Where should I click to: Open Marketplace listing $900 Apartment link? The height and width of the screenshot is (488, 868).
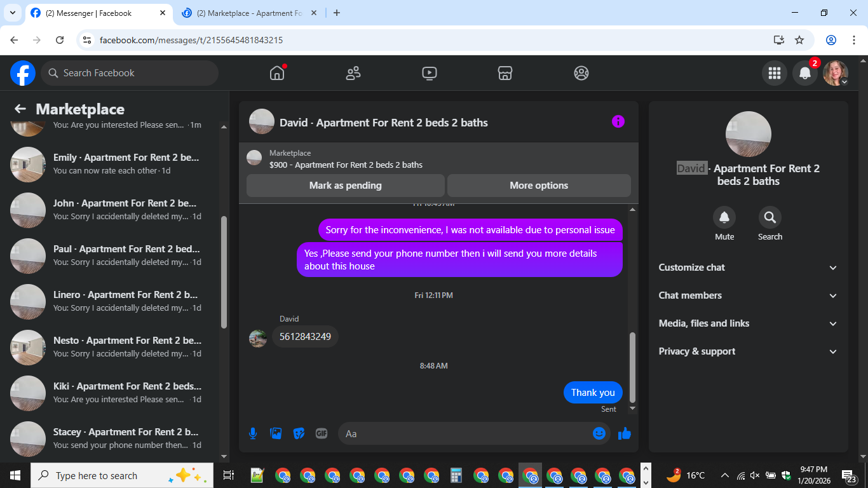tap(346, 165)
